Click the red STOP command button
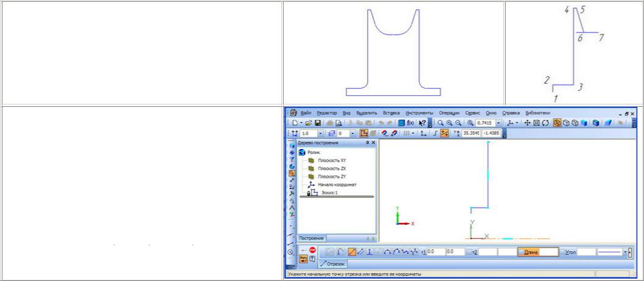Screen dimensions: 644x281 313,250
